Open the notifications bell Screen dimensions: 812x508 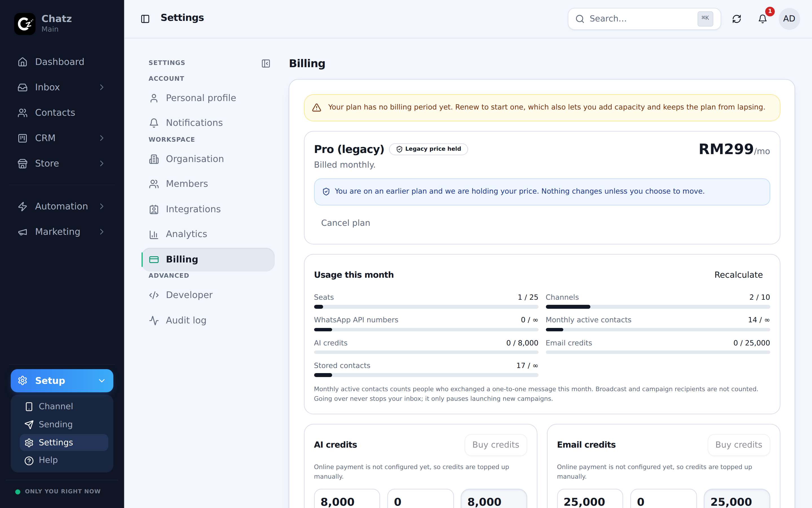coord(762,19)
